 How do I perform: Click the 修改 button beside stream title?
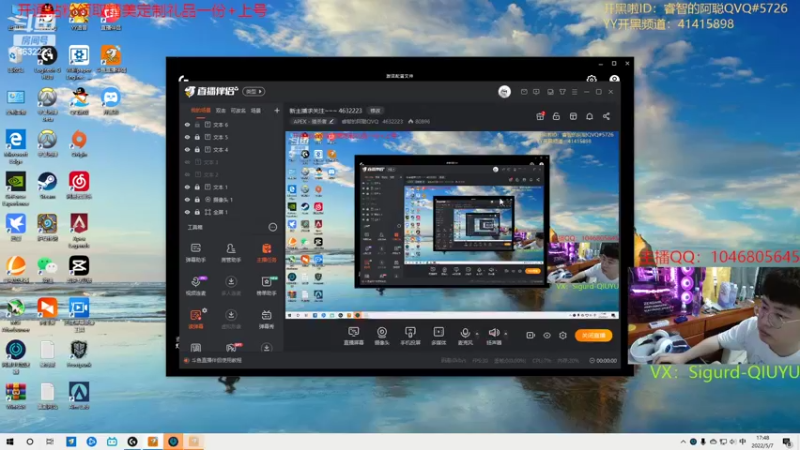pyautogui.click(x=375, y=111)
